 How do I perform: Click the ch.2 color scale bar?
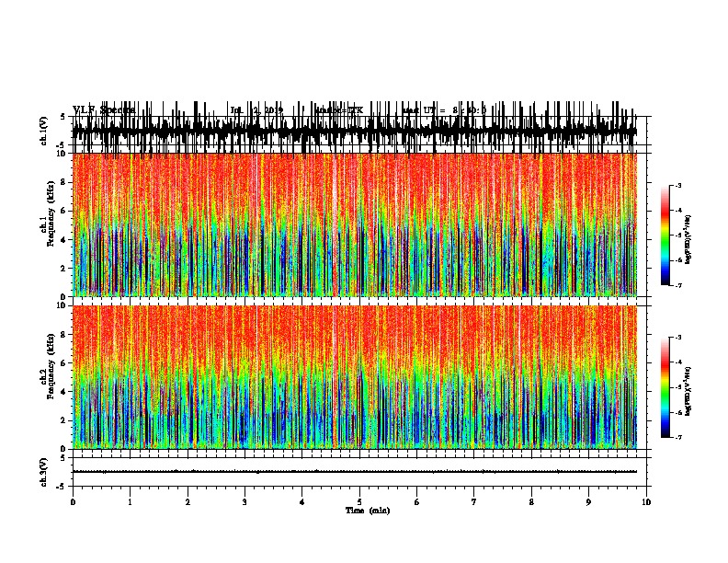tap(665, 387)
